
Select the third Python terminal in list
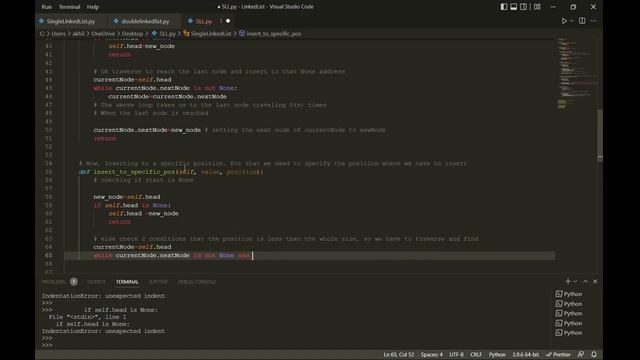click(569, 313)
